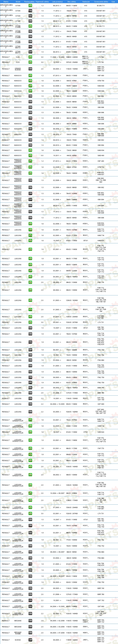Image resolution: width=118 pixels, height=644 pixels.
Task: Click the 'K9K 800, K9K 714, K9K 840' engine cell
Action: (x=101, y=180)
